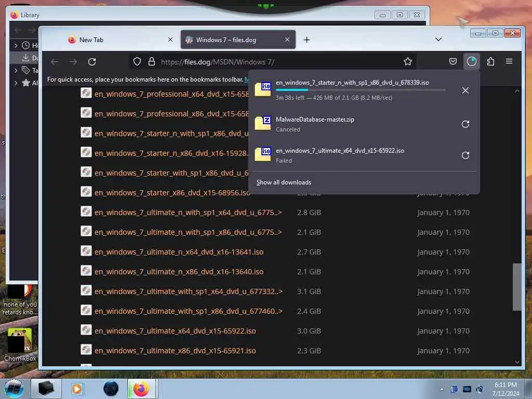Cancel the starter_n_with_sp1 ISO download
The height and width of the screenshot is (399, 532).
465,90
